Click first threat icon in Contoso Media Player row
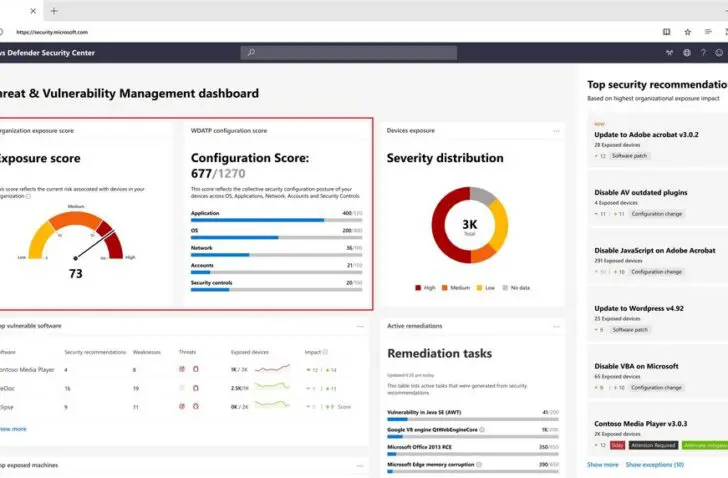 tap(182, 369)
